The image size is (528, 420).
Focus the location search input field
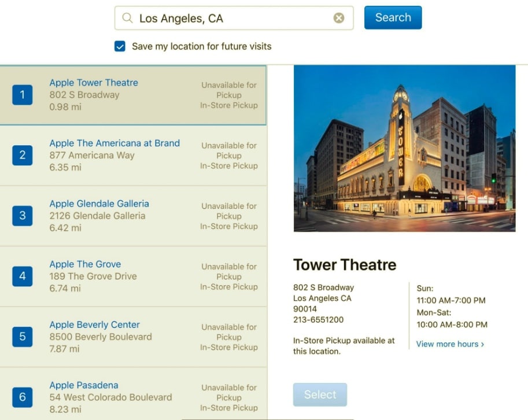[231, 19]
